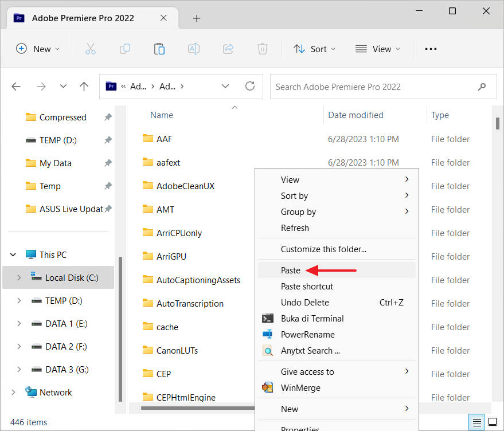This screenshot has height=431, width=504.
Task: Click the Copy icon in toolbar
Action: (x=125, y=49)
